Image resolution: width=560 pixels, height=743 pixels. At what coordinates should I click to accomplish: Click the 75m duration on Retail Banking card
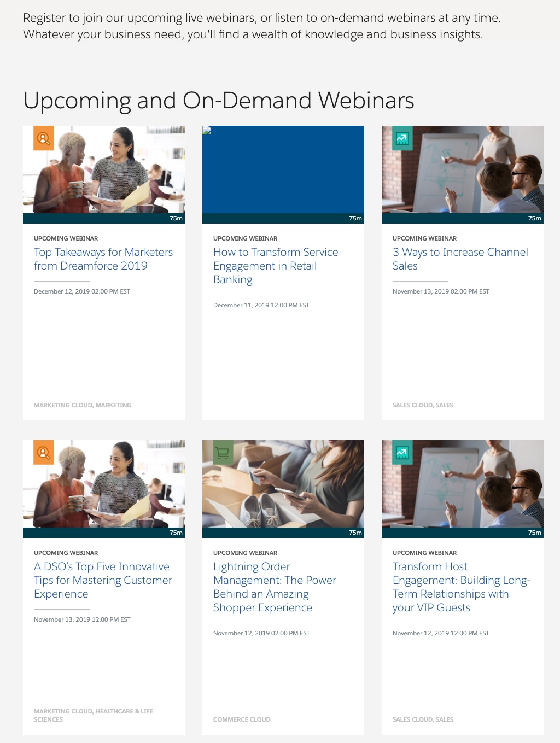point(355,218)
